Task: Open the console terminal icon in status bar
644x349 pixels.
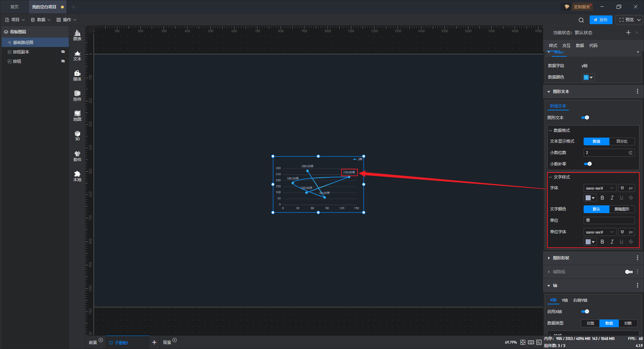Action: click(539, 342)
